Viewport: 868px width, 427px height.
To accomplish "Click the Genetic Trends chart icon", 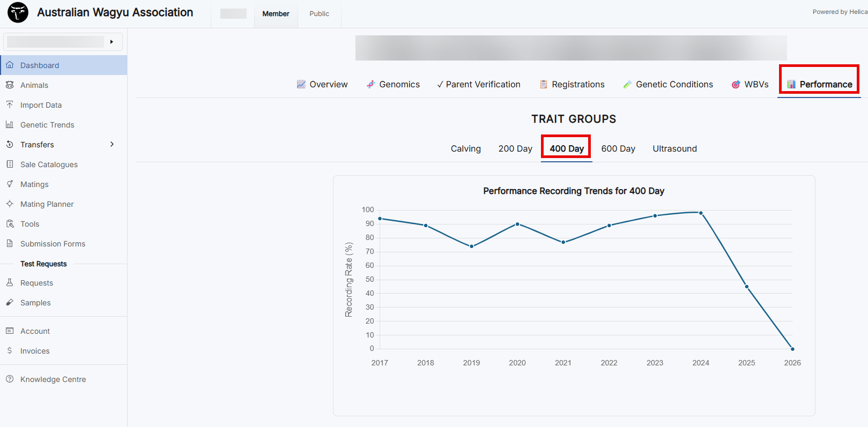I will [10, 124].
